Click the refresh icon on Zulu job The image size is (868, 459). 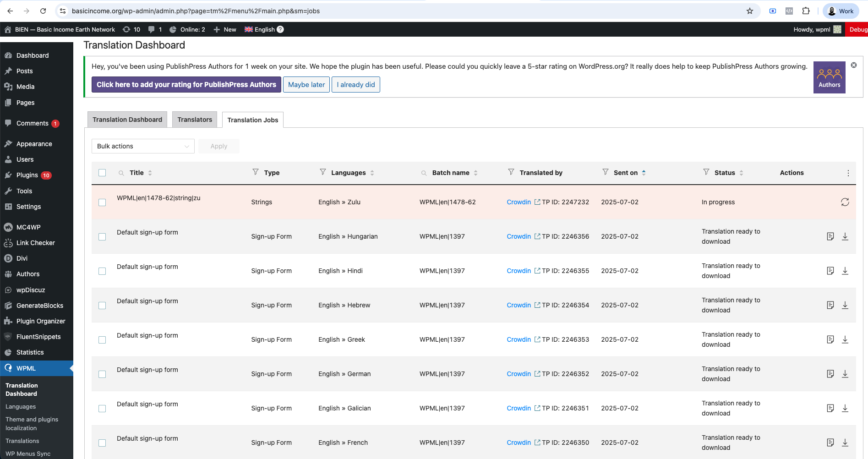pos(845,202)
